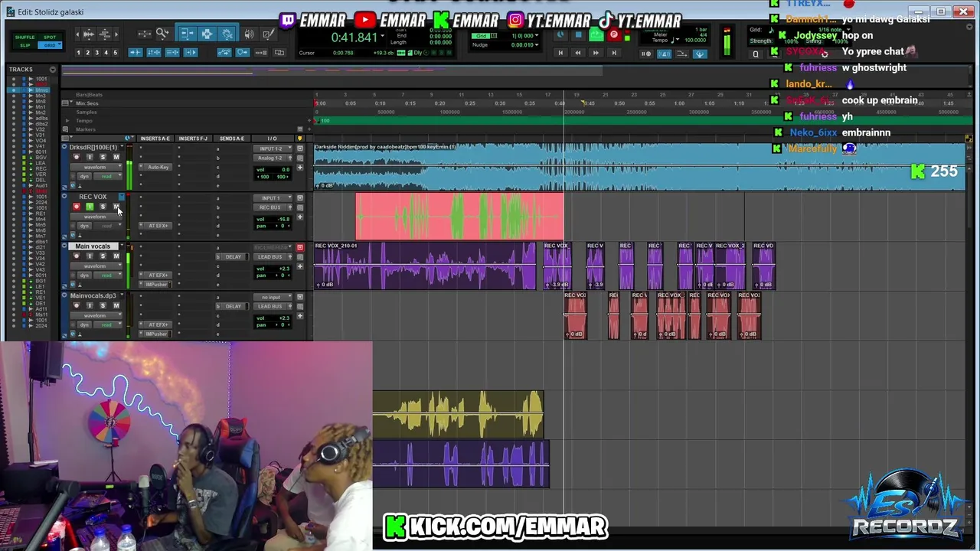The image size is (980, 551).
Task: Mute the Main vocals track
Action: 116,256
